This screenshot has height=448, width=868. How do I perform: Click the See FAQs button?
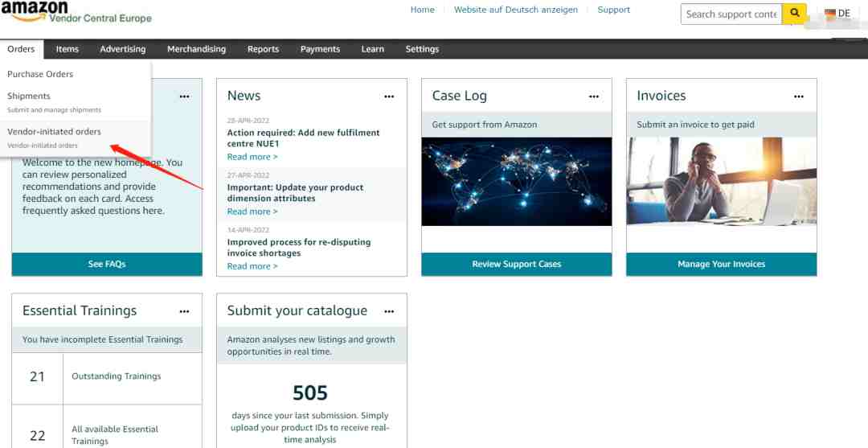click(107, 264)
